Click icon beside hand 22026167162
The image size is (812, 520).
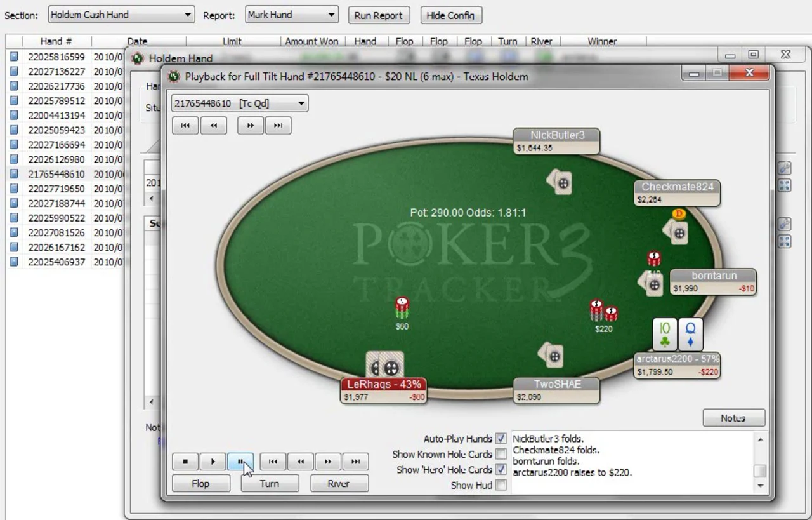[14, 247]
